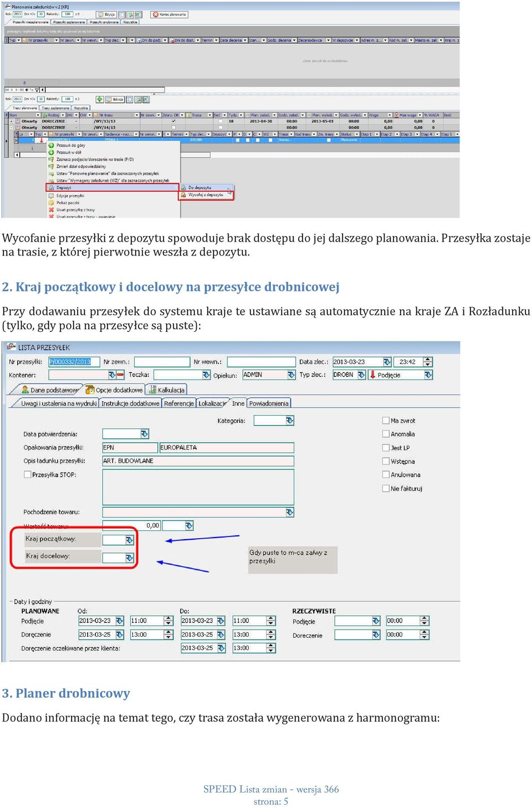This screenshot has width=532, height=808.
Task: Click the Opis ładunku ART. BUDOWLANE field
Action: pos(198,461)
